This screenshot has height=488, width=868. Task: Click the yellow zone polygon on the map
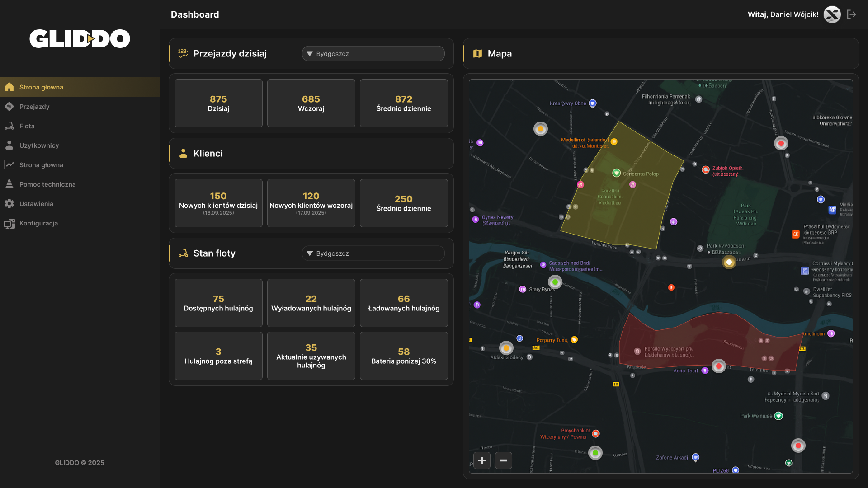[642, 208]
